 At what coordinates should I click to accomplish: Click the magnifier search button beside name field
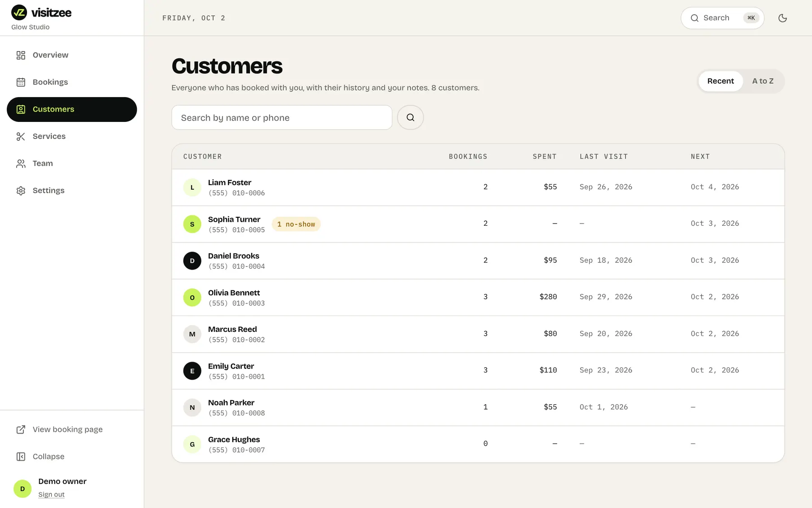pos(411,117)
